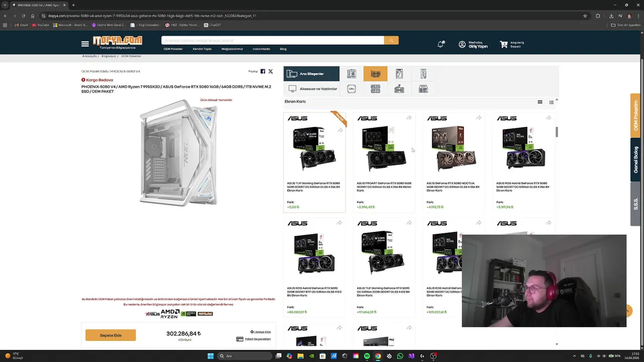Click the S.S.S. side tab
644x362 pixels.
635,204
